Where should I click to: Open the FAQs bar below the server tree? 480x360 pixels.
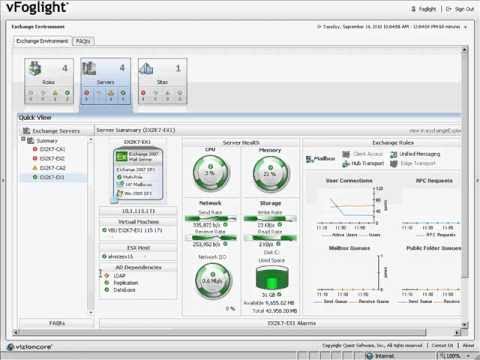pyautogui.click(x=57, y=323)
